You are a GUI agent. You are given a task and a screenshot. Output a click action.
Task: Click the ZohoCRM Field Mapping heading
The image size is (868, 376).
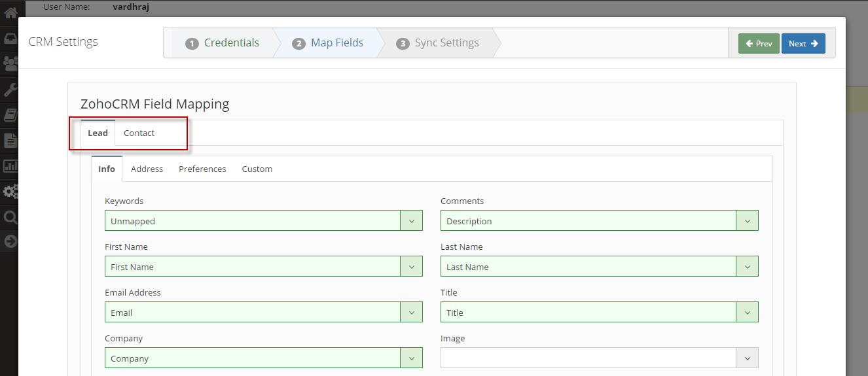pyautogui.click(x=155, y=104)
